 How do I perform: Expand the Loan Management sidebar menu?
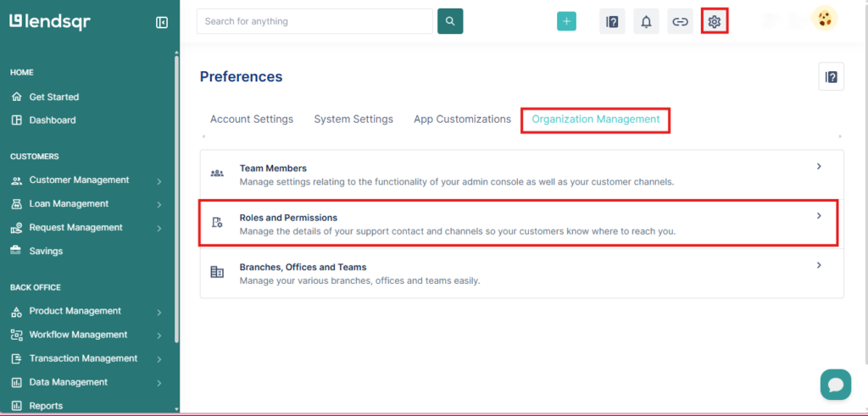(x=85, y=204)
